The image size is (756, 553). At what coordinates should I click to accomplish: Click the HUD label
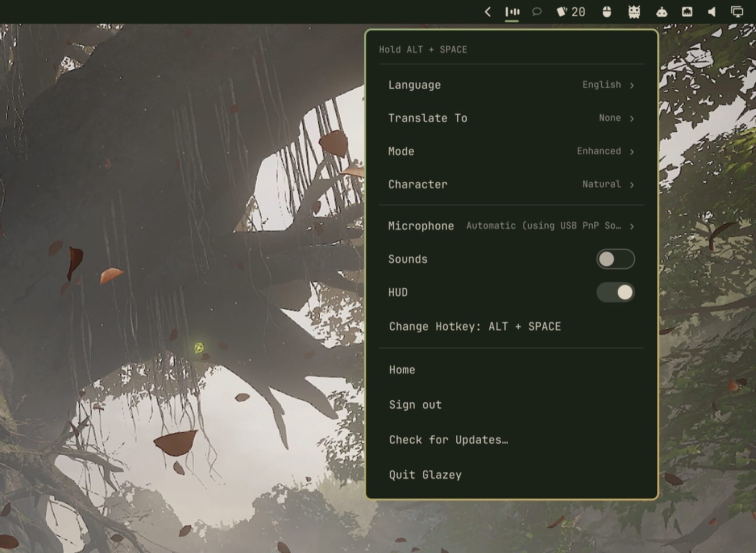398,293
